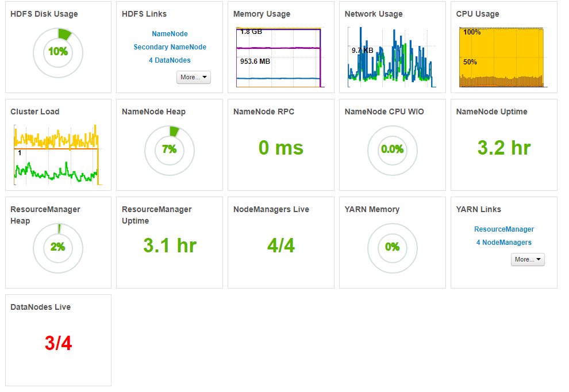Expand the YARN Links More dropdown

pyautogui.click(x=528, y=260)
